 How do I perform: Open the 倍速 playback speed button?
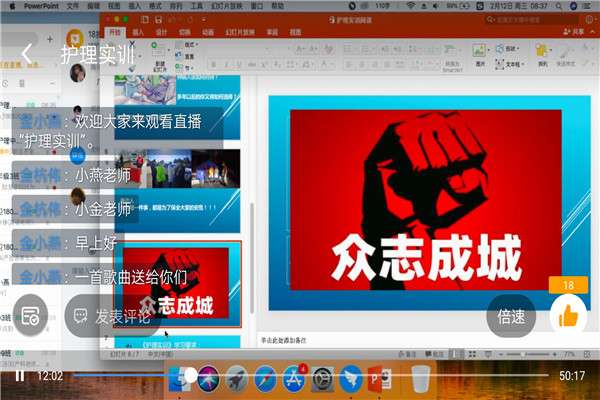(511, 316)
